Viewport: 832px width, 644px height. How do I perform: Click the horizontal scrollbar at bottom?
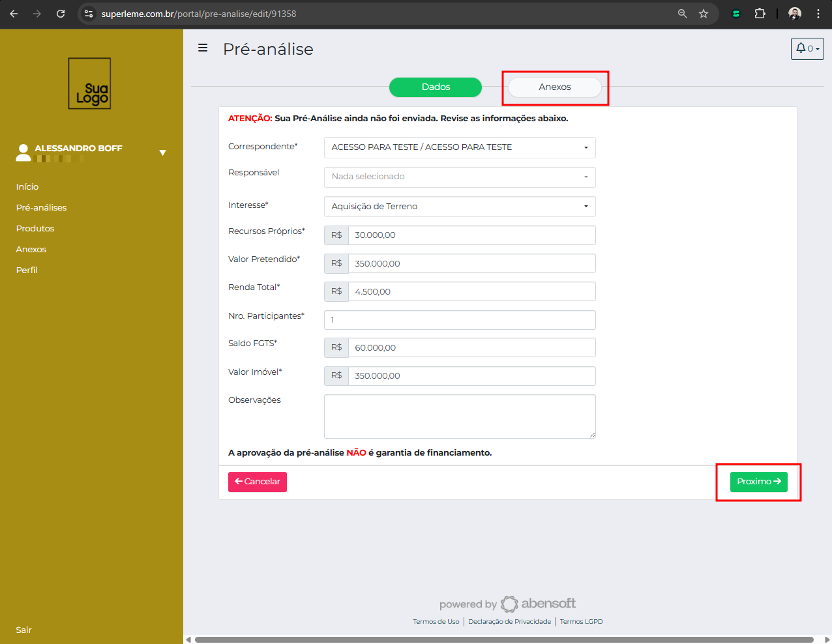coord(503,639)
